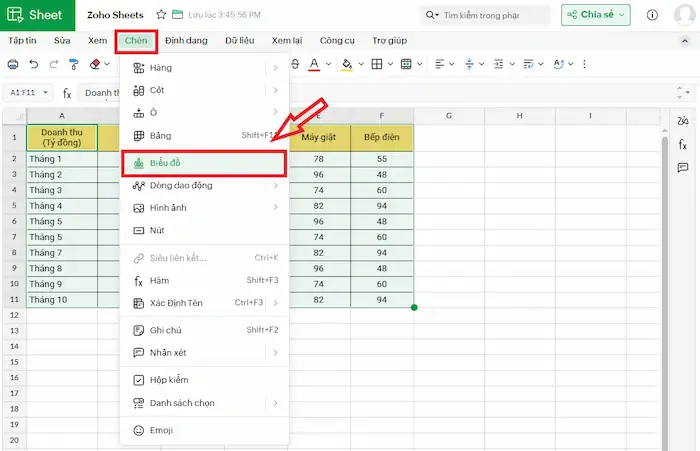Image resolution: width=700 pixels, height=451 pixels.
Task: Choose Emoji from the insert menu
Action: click(x=204, y=430)
